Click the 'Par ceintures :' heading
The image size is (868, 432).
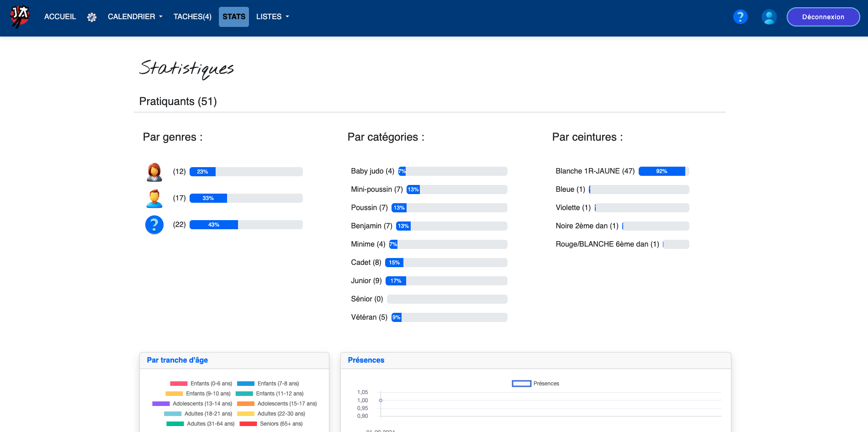tap(587, 137)
